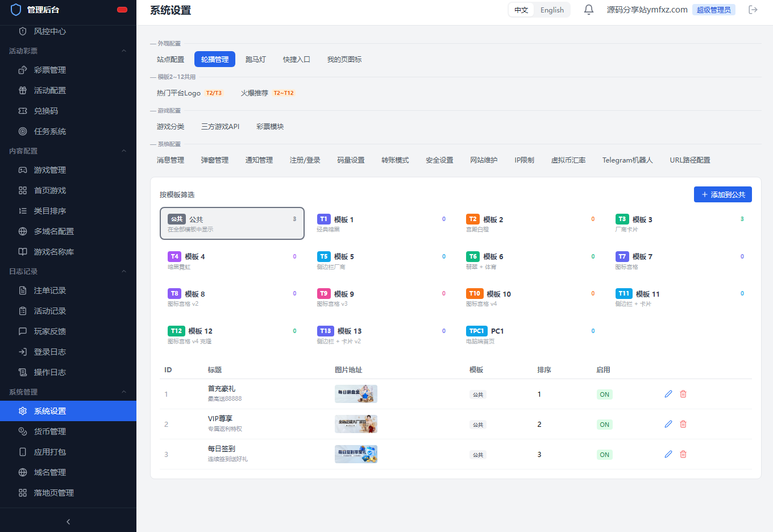Collapse the 日志记录 sidebar section
The height and width of the screenshot is (532, 773).
124,272
